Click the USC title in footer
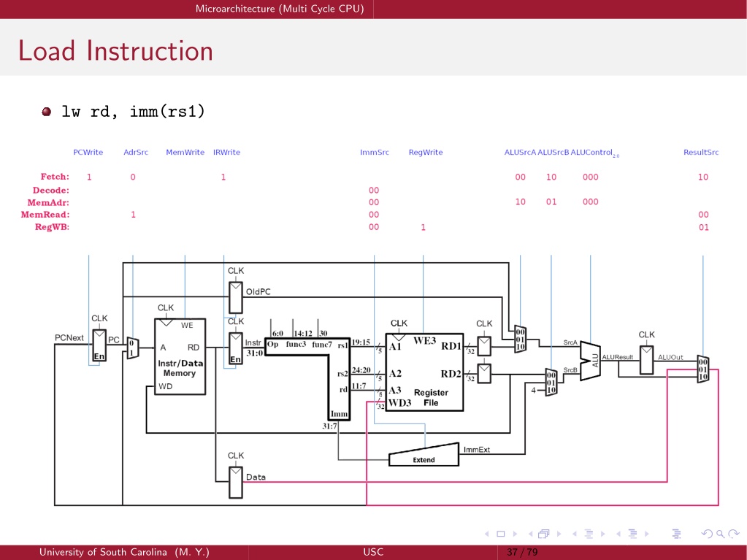 click(373, 553)
